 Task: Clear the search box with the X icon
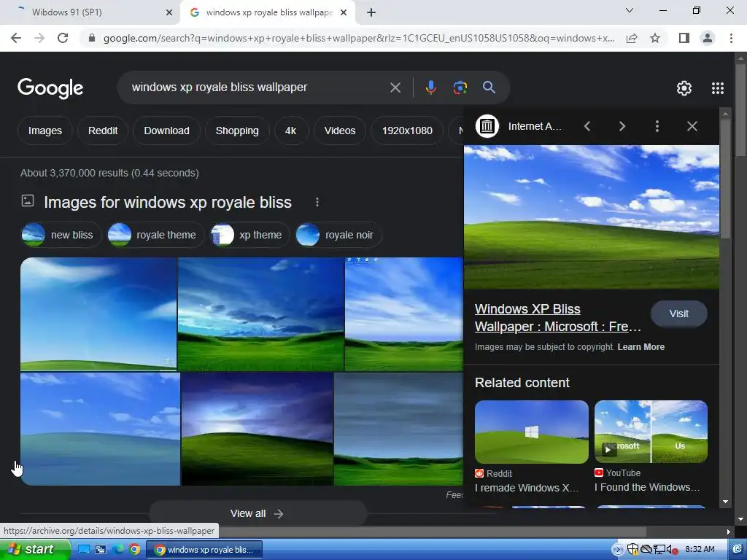(x=395, y=87)
